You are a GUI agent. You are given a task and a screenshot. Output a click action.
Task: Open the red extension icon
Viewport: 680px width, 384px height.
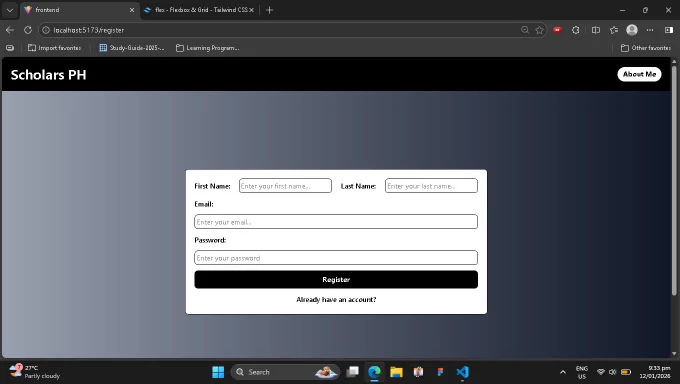point(557,30)
